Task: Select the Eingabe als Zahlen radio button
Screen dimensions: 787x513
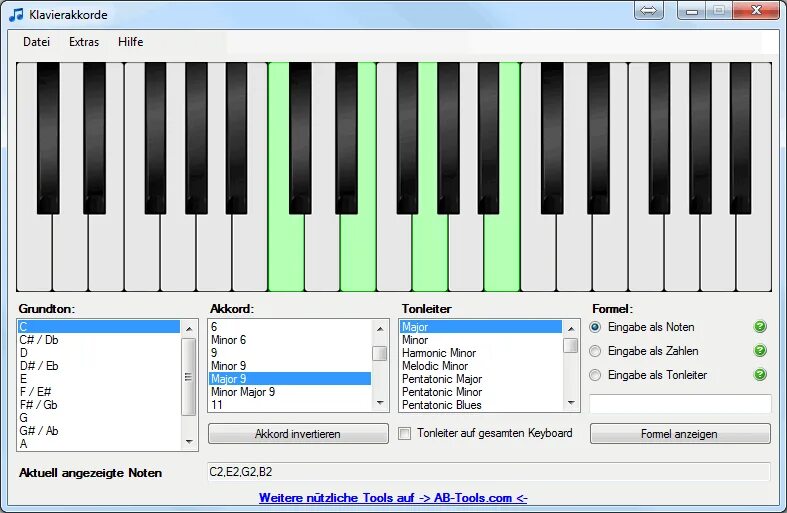Action: click(595, 351)
